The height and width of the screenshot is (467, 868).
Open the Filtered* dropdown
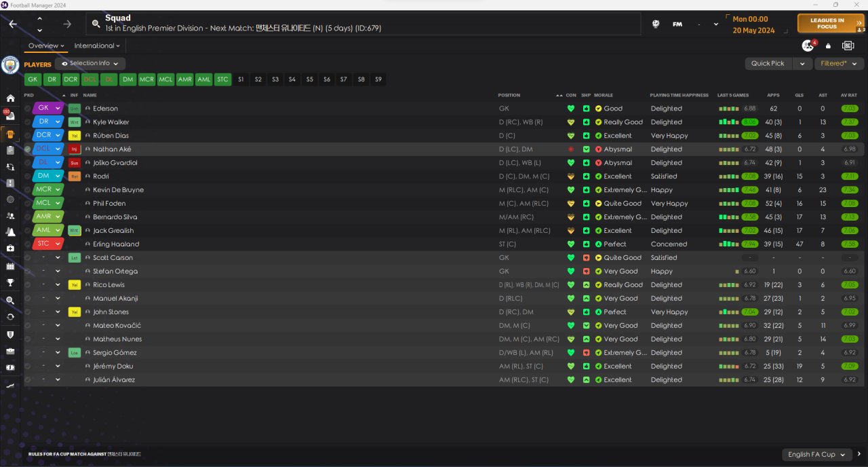[x=838, y=63]
